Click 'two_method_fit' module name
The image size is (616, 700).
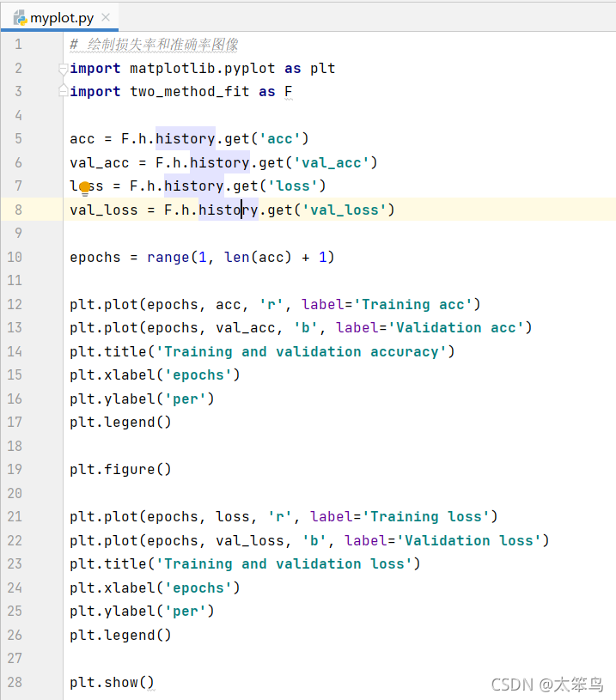pos(189,92)
